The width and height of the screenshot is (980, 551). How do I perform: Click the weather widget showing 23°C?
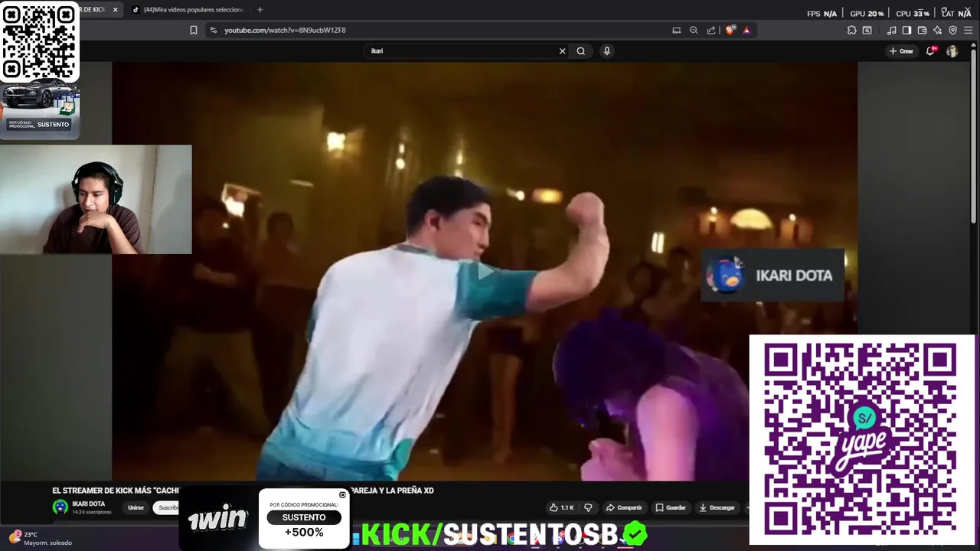[x=41, y=539]
